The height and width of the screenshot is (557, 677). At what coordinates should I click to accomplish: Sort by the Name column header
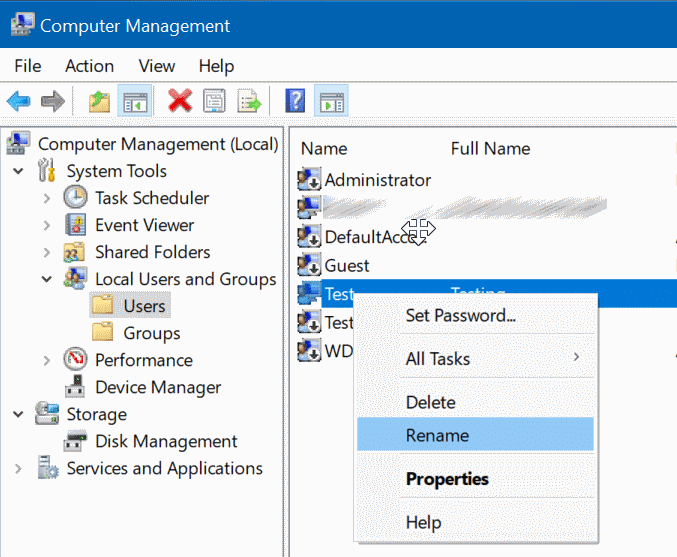point(324,149)
